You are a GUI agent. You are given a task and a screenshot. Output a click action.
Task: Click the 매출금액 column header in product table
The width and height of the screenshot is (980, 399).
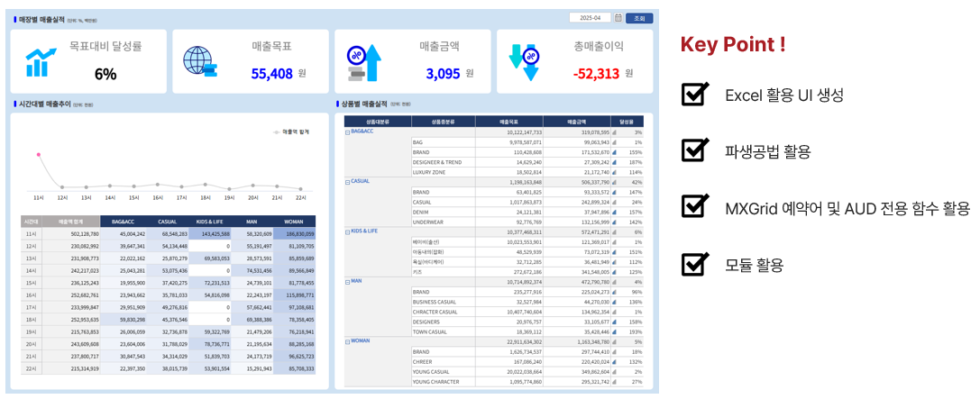pos(576,121)
